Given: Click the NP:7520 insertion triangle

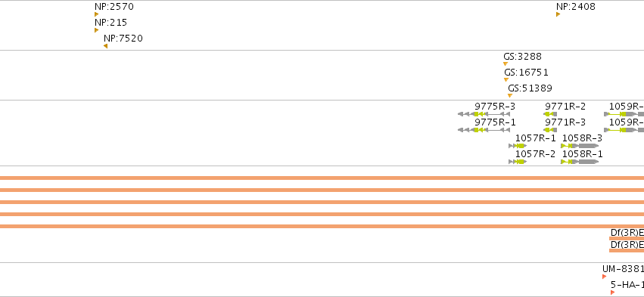Looking at the screenshot, I should (x=105, y=46).
